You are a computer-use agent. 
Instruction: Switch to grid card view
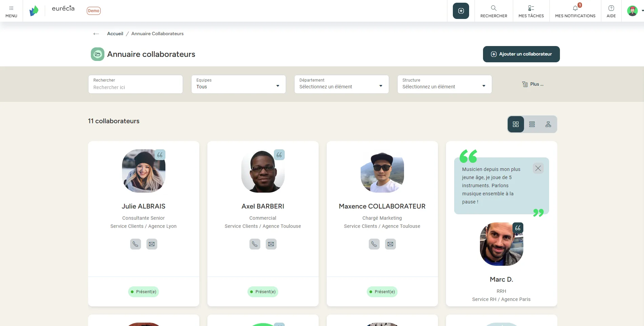click(516, 124)
